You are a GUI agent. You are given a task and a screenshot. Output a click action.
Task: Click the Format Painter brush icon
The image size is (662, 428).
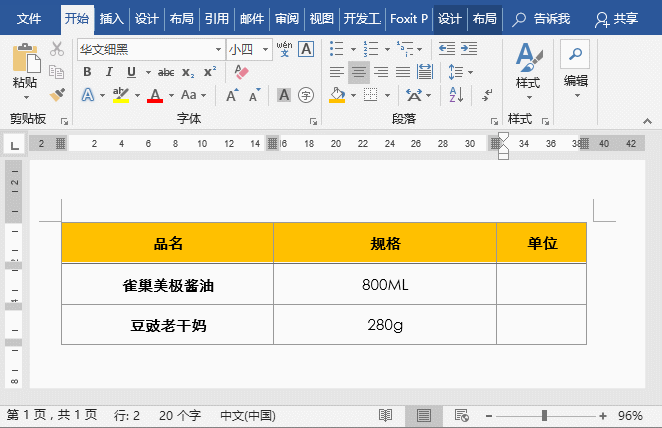pos(57,94)
